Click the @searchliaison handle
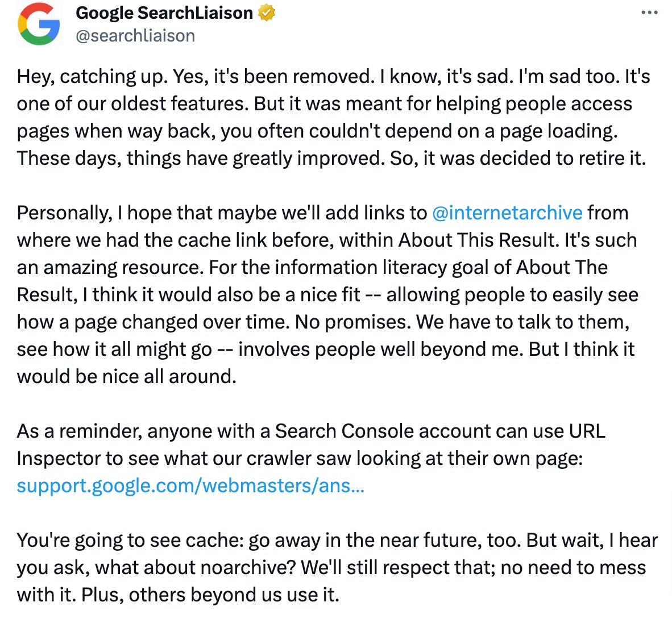The height and width of the screenshot is (623, 672). 135,36
